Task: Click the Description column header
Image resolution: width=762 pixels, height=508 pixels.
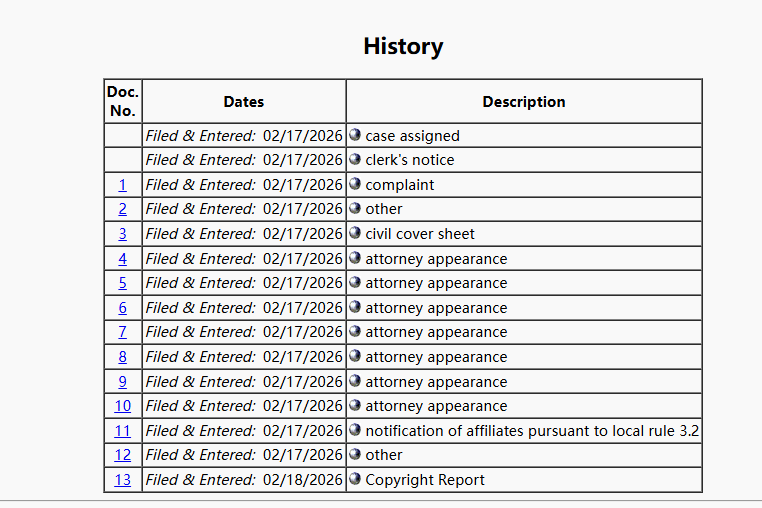Action: point(524,102)
